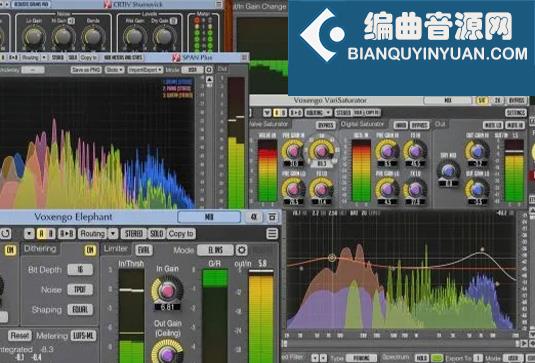The image size is (535, 363).
Task: Click the Shumovick Hi Gain link icon
Action: point(71,21)
